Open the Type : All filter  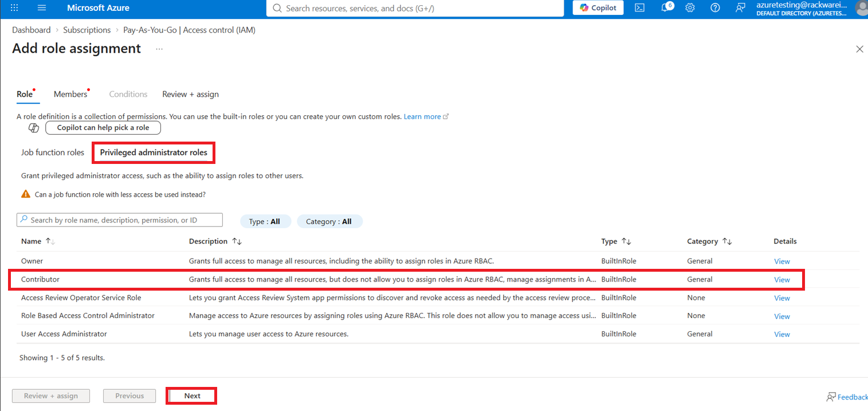click(266, 221)
